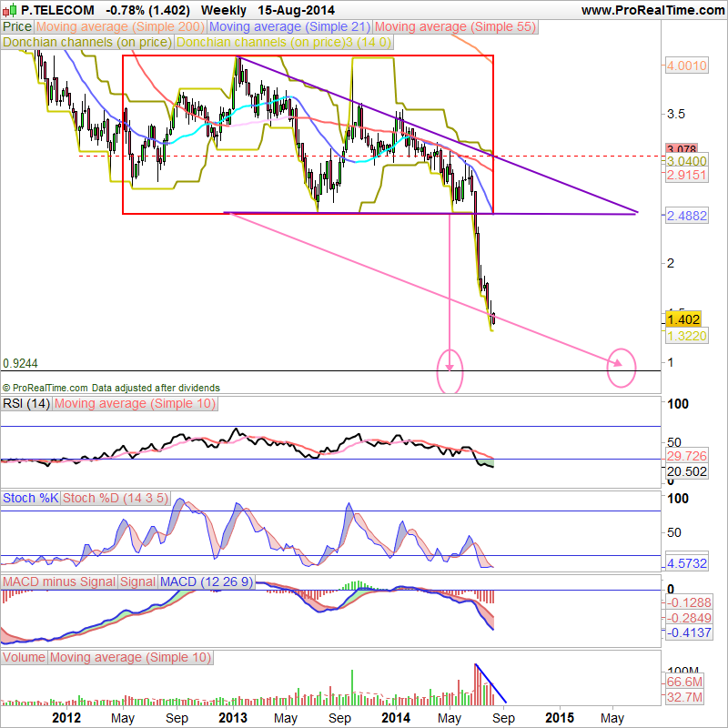Select Moving average (Simple 55) label
This screenshot has height=728, width=728.
click(x=455, y=27)
